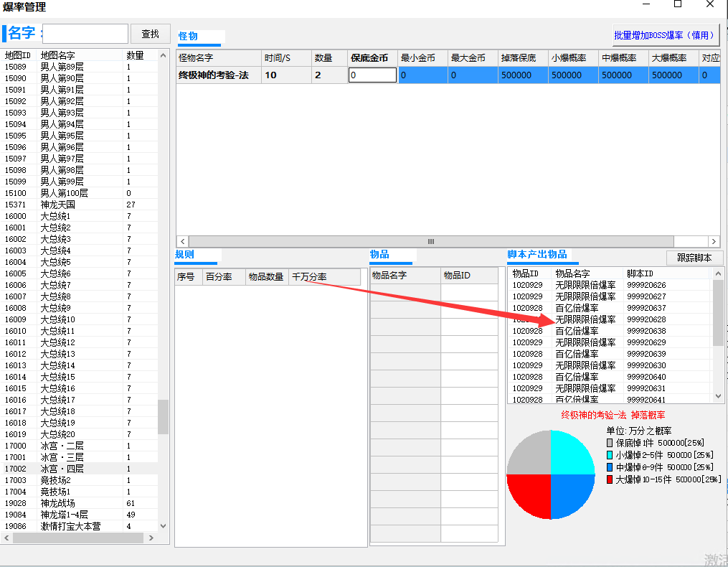
Task: Click the cyan 小爆掉 legend swatch
Action: (x=610, y=455)
